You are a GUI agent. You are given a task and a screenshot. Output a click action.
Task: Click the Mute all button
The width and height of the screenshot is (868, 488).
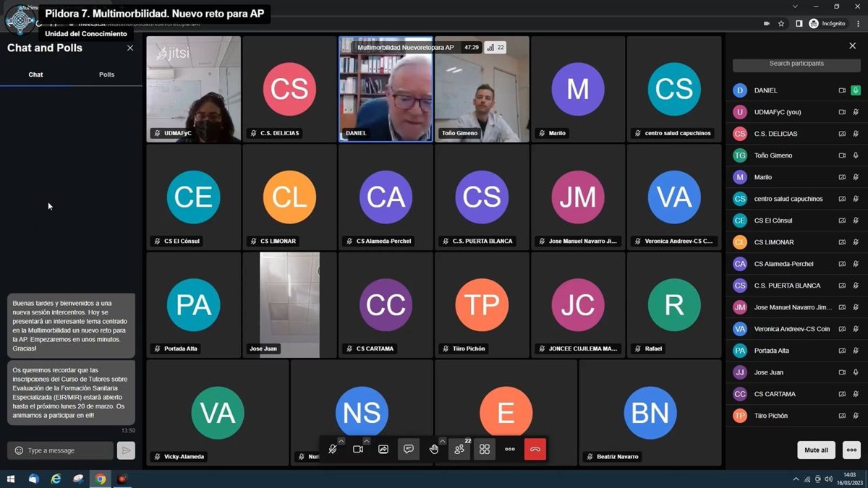pos(816,450)
